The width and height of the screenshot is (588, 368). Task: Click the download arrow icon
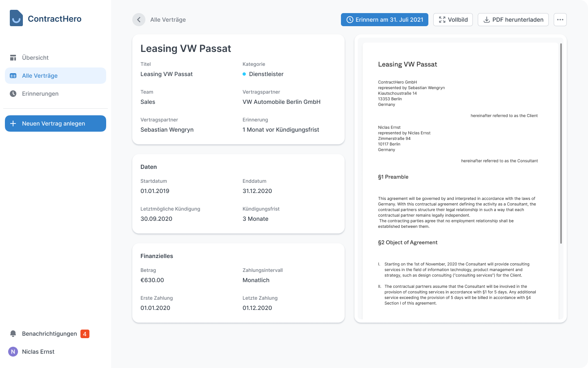coord(487,20)
